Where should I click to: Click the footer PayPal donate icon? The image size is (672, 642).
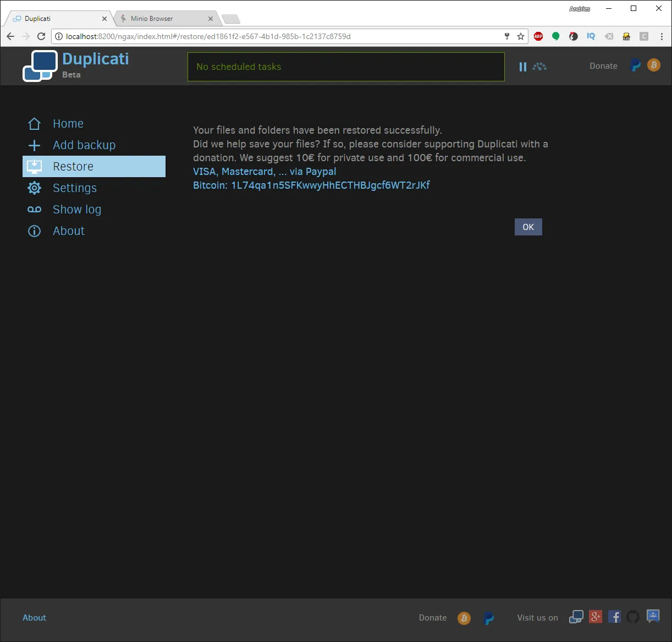click(489, 618)
